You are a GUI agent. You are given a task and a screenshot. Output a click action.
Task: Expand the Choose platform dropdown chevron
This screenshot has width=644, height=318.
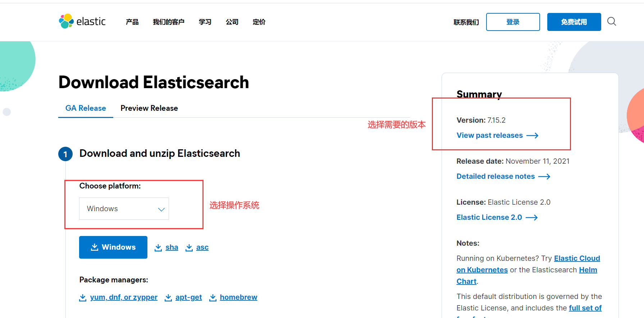pyautogui.click(x=161, y=209)
